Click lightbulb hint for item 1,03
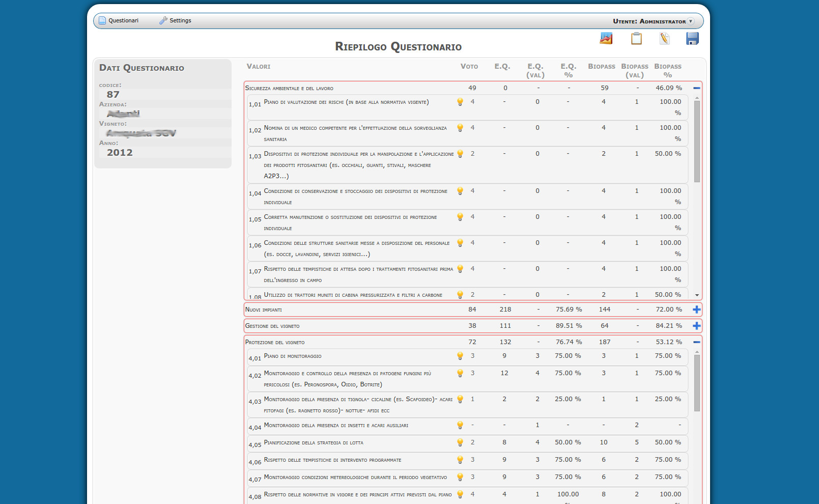Screen dimensions: 819x504 tap(460, 154)
